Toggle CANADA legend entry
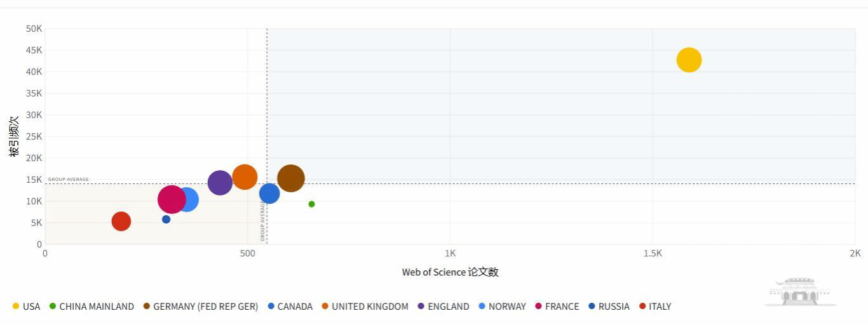This screenshot has height=325, width=868. click(x=295, y=307)
